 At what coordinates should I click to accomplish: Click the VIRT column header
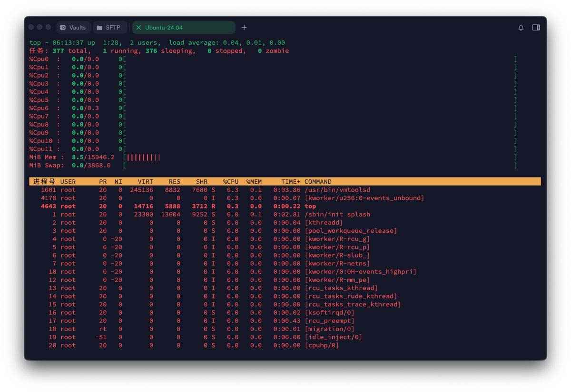(146, 181)
